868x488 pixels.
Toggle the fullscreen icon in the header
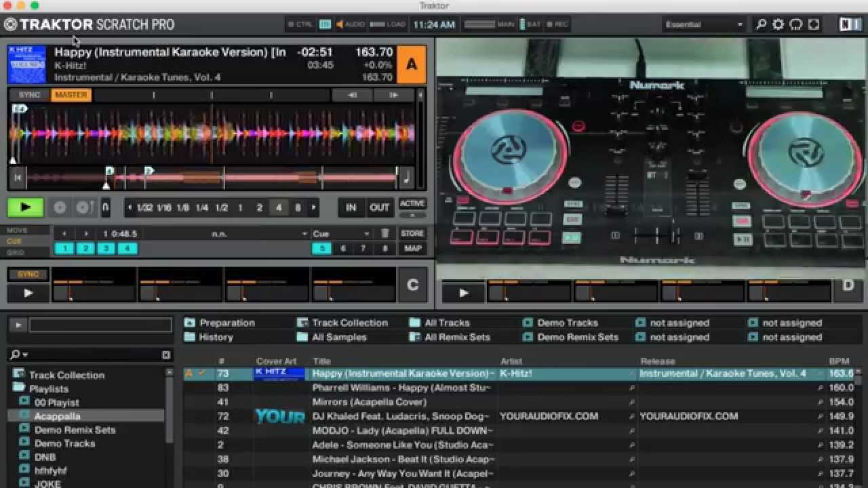pos(814,24)
